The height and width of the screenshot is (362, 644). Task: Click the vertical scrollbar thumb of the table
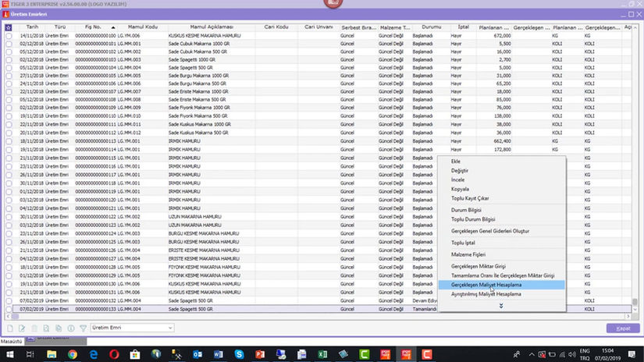pyautogui.click(x=635, y=302)
